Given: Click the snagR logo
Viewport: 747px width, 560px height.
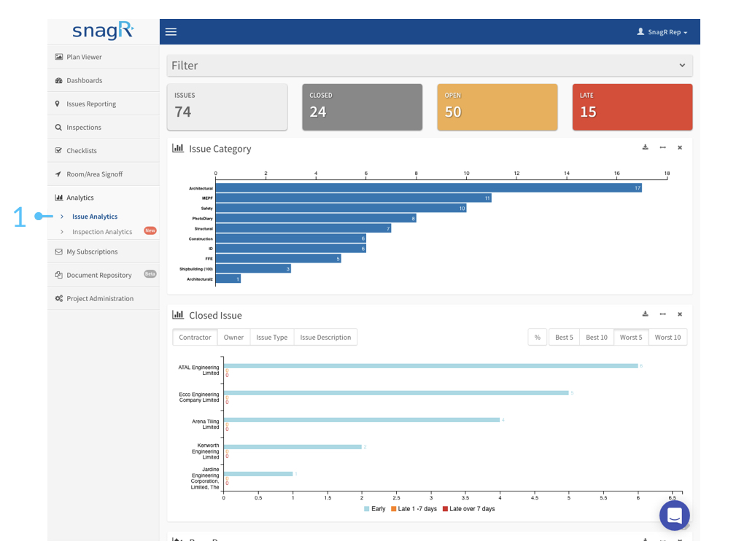Looking at the screenshot, I should 103,31.
